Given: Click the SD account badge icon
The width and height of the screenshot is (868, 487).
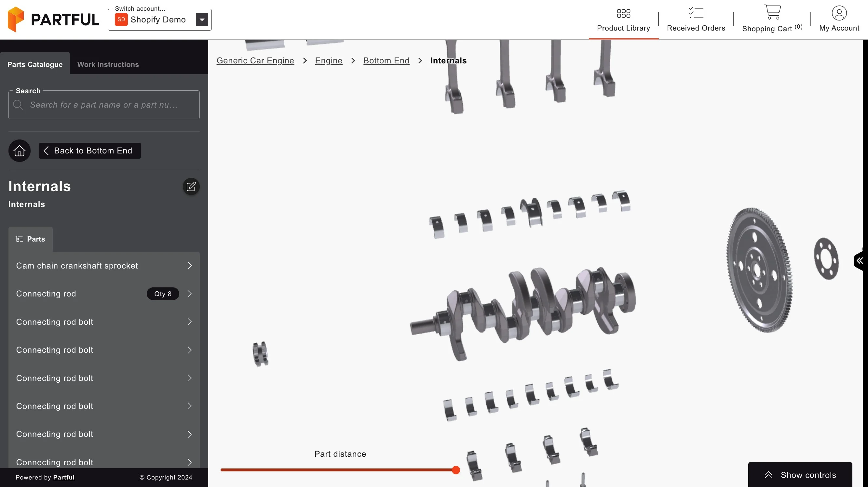Looking at the screenshot, I should coord(121,20).
